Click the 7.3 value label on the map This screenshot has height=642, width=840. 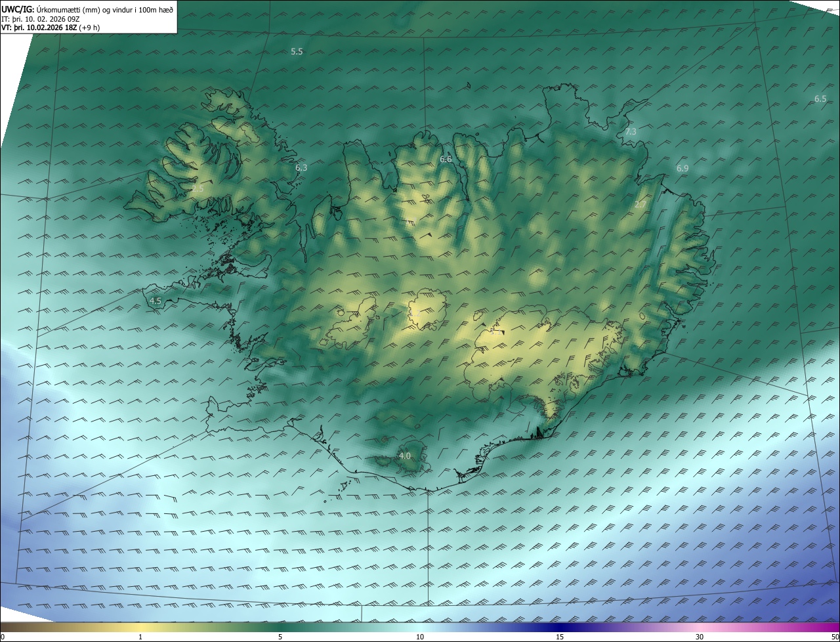tap(630, 132)
